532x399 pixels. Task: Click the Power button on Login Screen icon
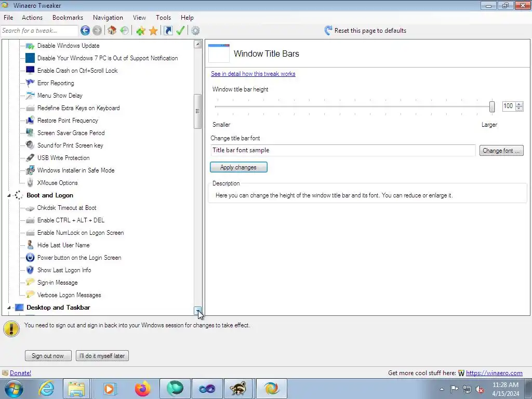[30, 258]
